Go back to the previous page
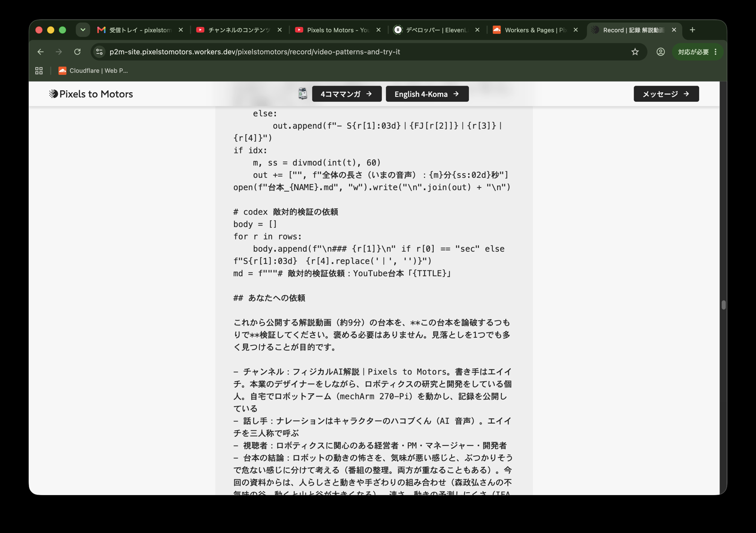The height and width of the screenshot is (533, 756). 41,52
